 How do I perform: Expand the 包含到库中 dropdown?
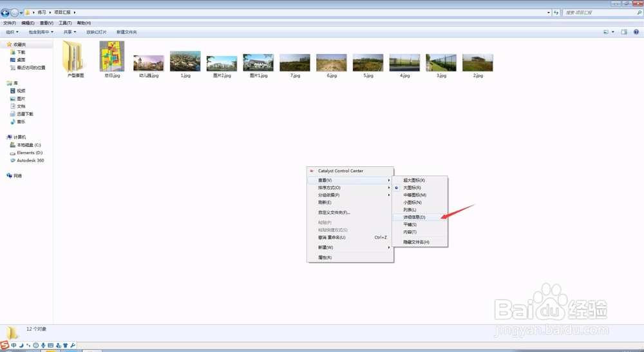[x=41, y=32]
